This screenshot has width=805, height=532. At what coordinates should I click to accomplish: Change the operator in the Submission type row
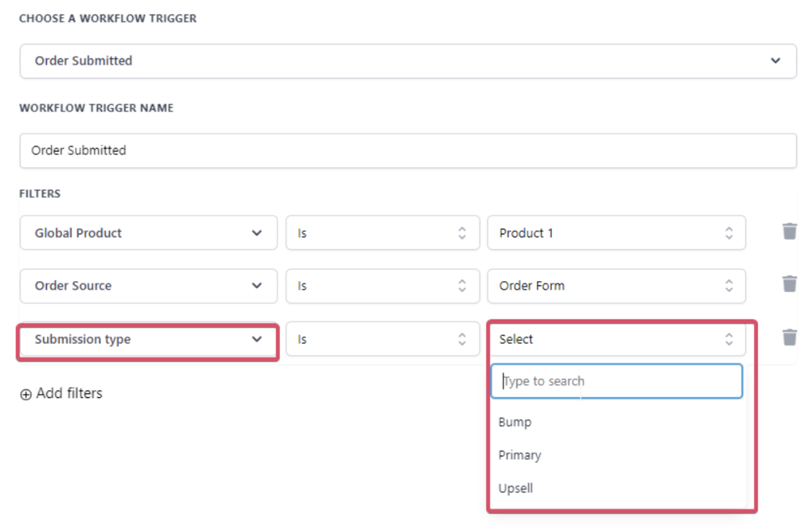(x=382, y=339)
